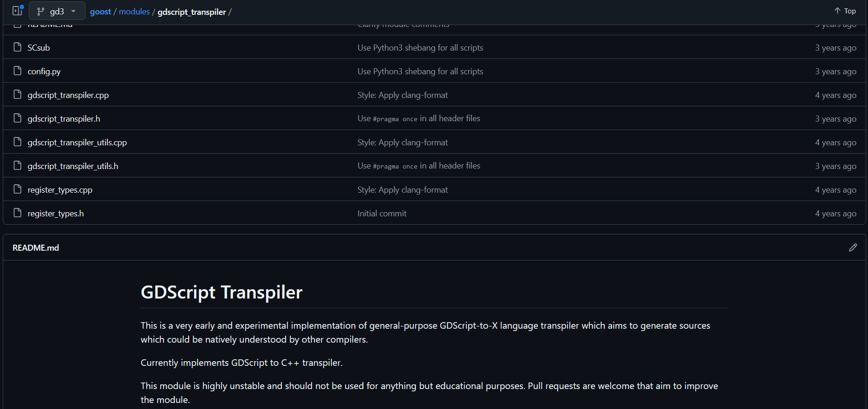Click file icon beside config.py

click(18, 71)
